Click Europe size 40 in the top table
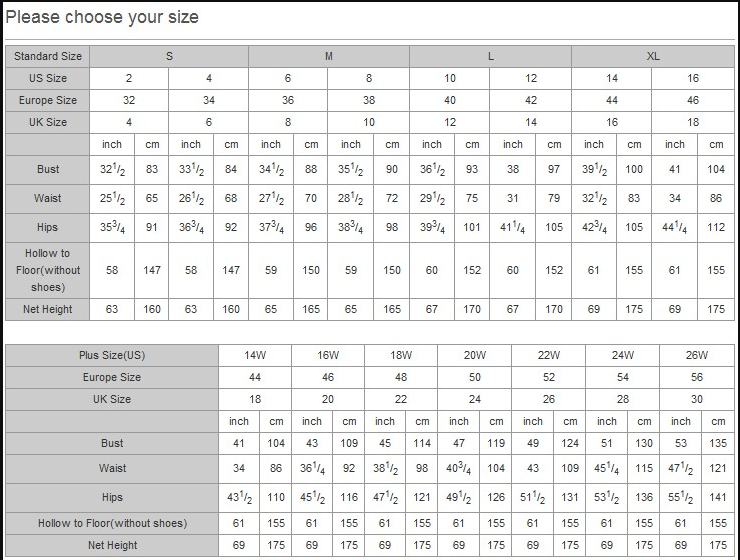Image resolution: width=740 pixels, height=560 pixels. pyautogui.click(x=450, y=100)
